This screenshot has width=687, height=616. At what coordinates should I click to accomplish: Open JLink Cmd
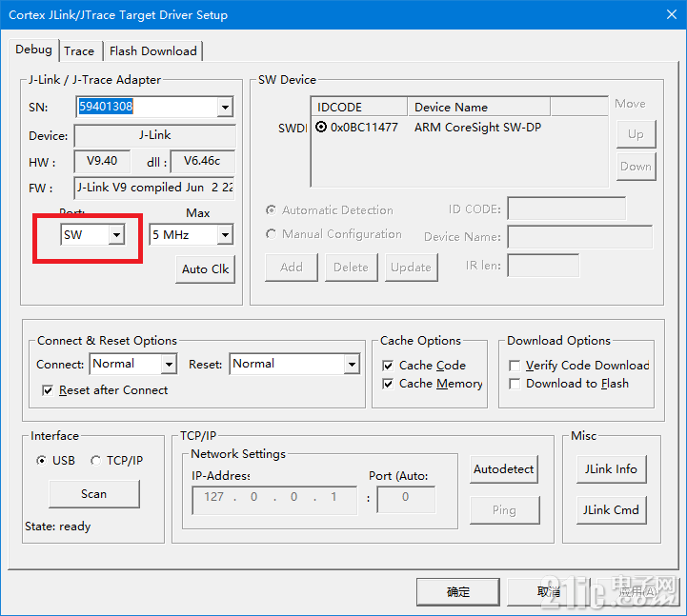coord(611,510)
